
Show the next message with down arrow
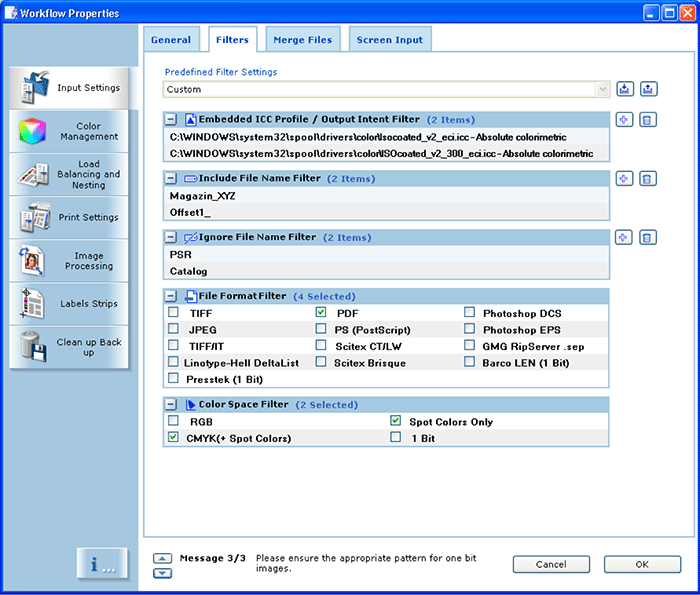tap(162, 573)
